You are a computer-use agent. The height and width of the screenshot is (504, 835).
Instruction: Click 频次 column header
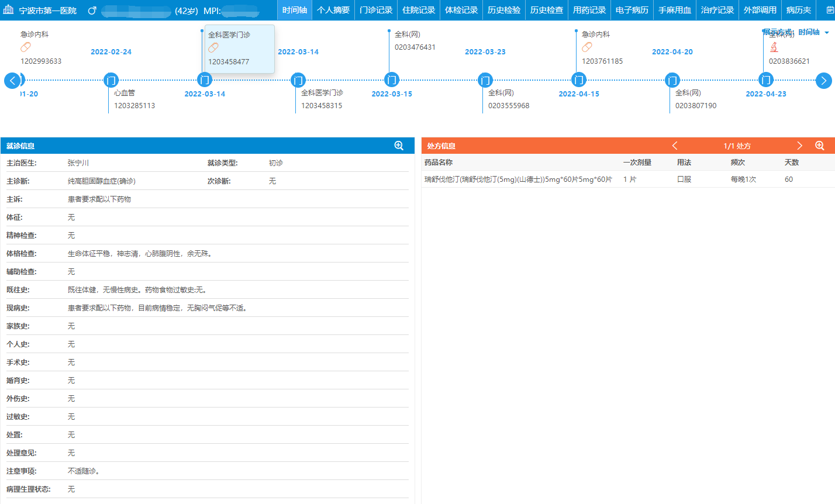[738, 163]
